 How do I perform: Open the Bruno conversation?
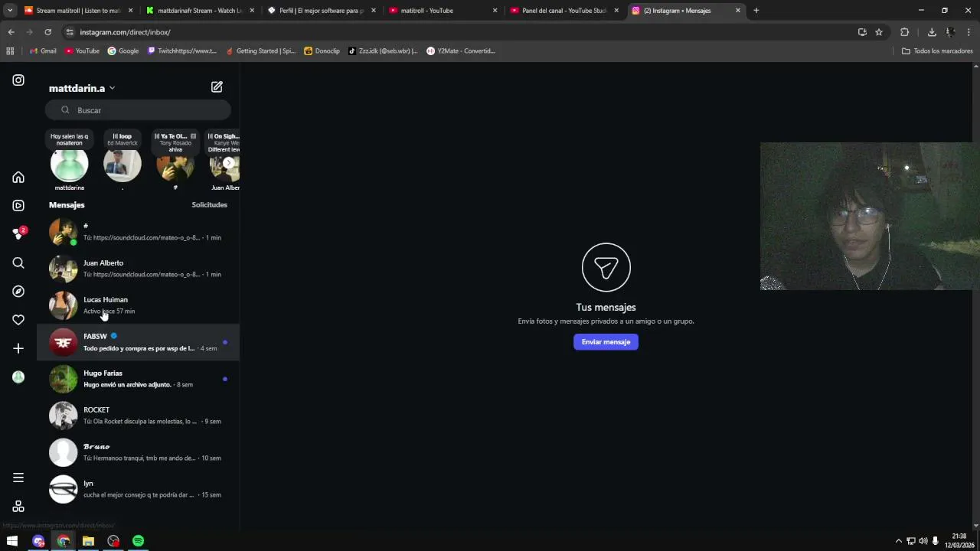tap(138, 452)
